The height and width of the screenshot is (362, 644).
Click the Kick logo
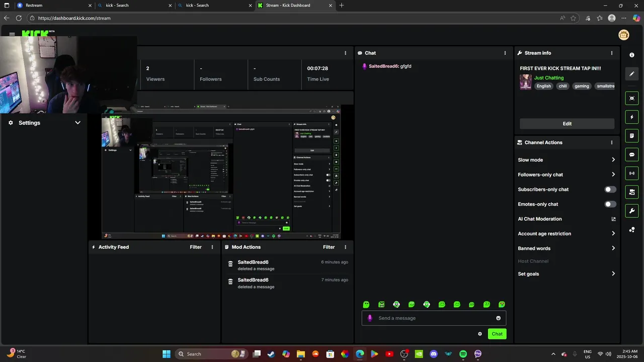pyautogui.click(x=37, y=33)
